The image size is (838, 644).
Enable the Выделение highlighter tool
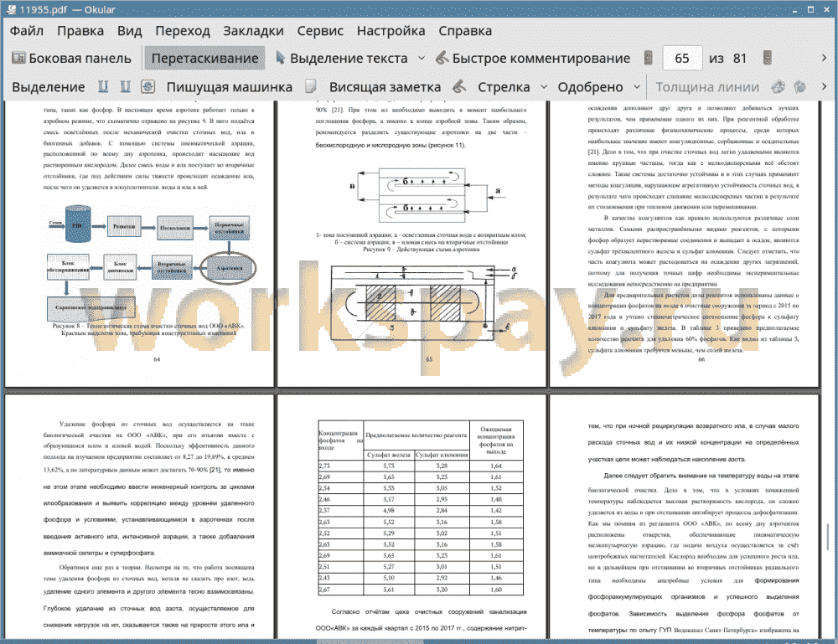point(49,87)
